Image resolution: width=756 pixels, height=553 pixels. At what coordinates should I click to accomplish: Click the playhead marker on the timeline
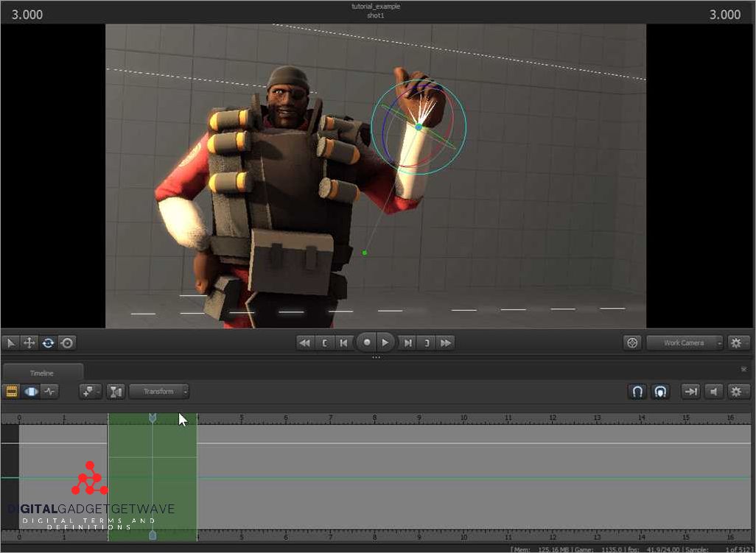(153, 418)
